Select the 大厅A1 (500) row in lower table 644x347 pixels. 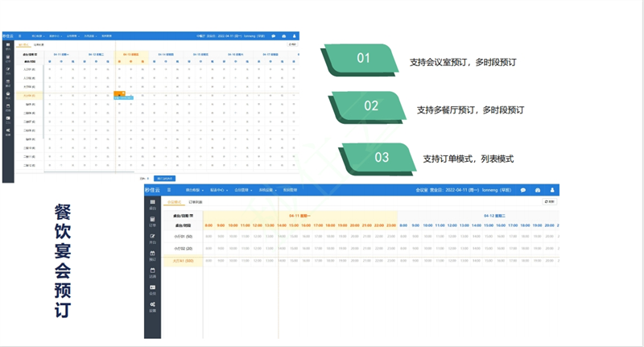click(x=184, y=261)
